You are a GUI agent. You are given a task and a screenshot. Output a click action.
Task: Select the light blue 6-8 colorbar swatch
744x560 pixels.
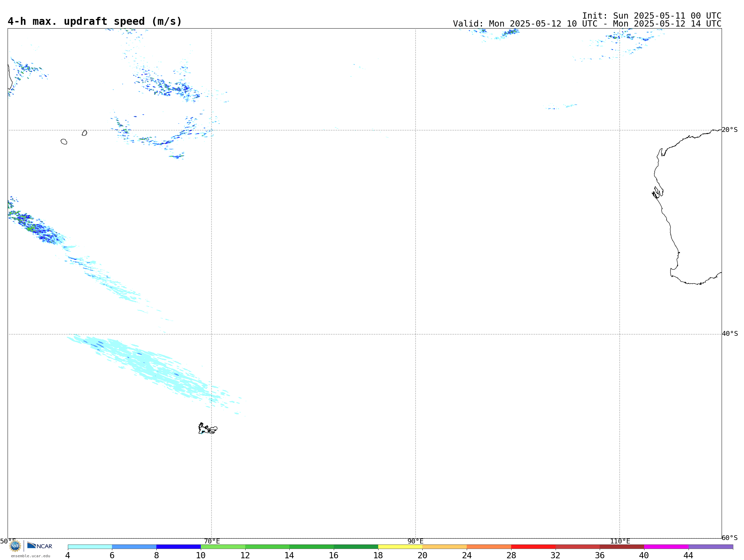(134, 547)
